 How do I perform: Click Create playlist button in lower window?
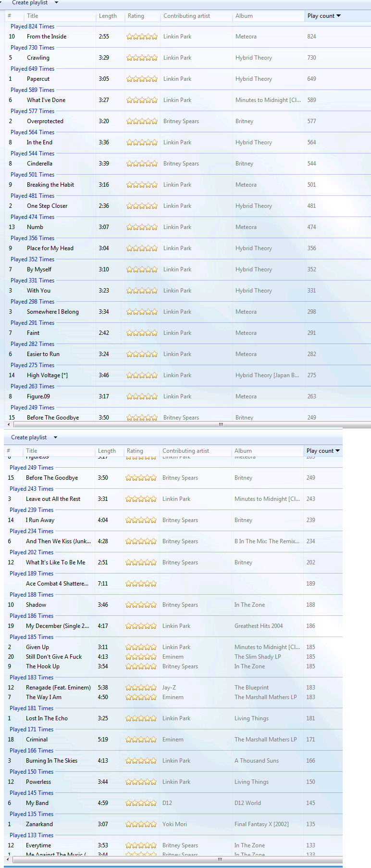click(x=29, y=437)
